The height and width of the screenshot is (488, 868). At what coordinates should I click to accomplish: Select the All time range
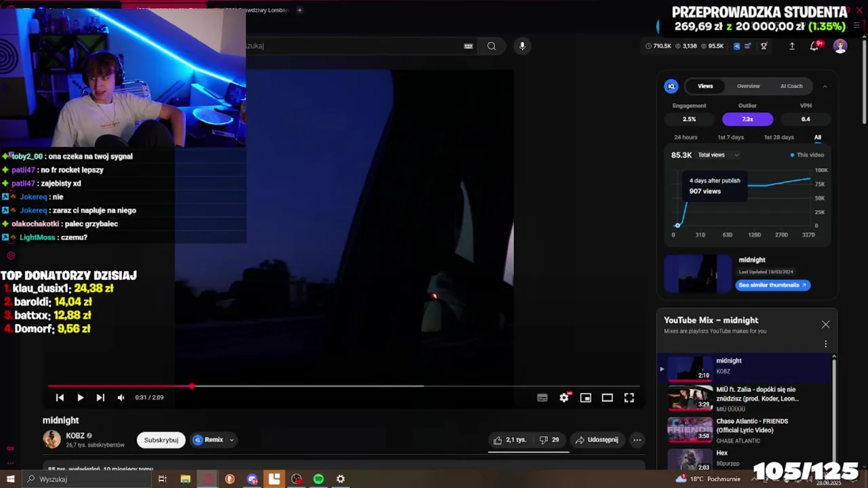pyautogui.click(x=818, y=138)
